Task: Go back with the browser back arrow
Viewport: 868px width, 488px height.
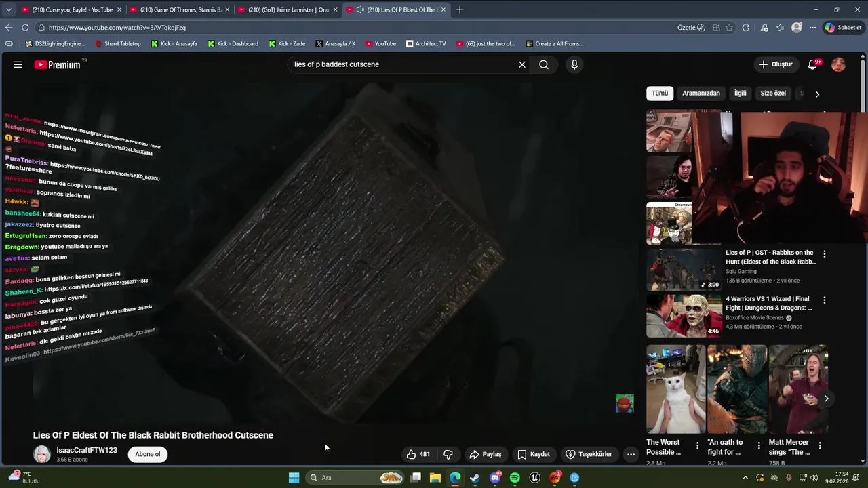Action: (9, 28)
